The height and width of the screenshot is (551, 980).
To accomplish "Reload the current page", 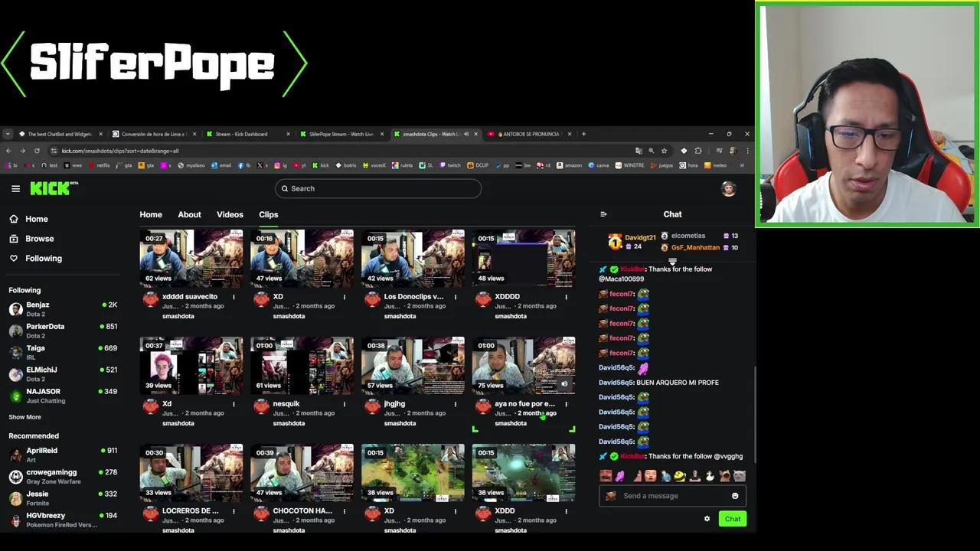I will point(37,151).
